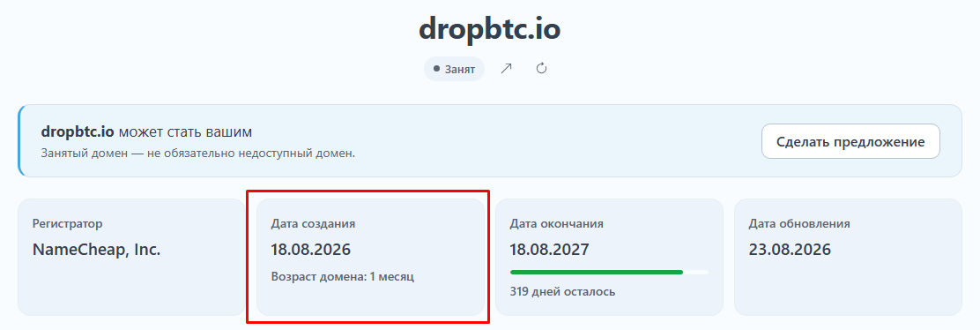Screen dimensions: 980x330
Task: Click "dropbtc.io может стать вашим" banner text
Action: point(146,132)
